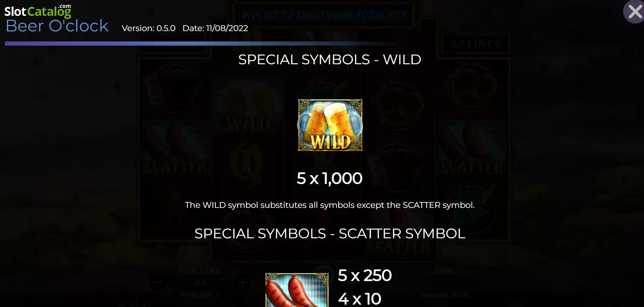Click the Special Symbols - Wild heading

click(x=330, y=59)
